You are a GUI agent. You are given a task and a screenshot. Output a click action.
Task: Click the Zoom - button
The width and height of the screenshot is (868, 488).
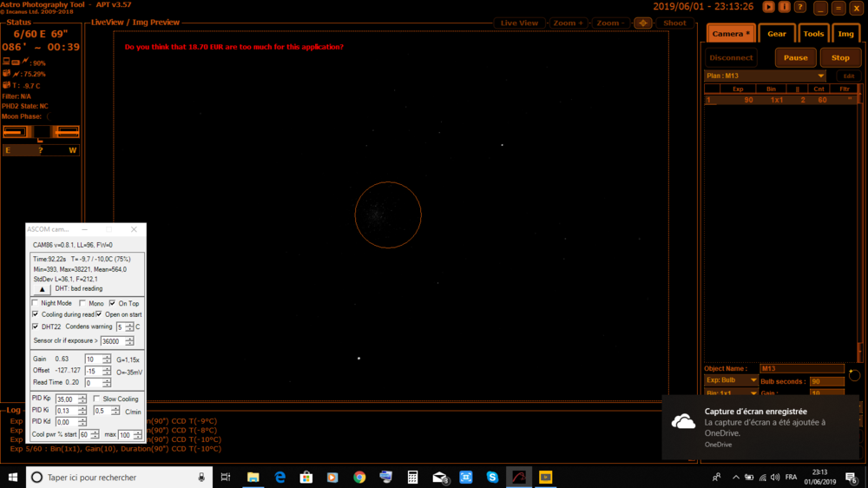pyautogui.click(x=610, y=23)
